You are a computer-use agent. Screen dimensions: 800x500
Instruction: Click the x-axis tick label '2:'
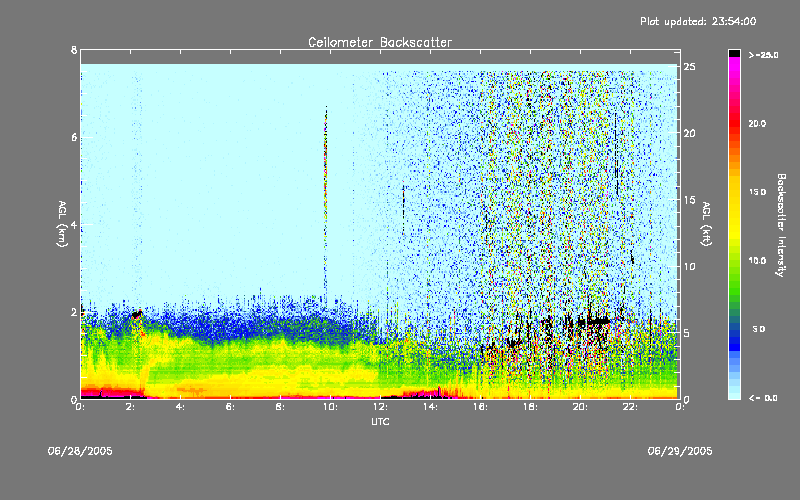[x=131, y=407]
